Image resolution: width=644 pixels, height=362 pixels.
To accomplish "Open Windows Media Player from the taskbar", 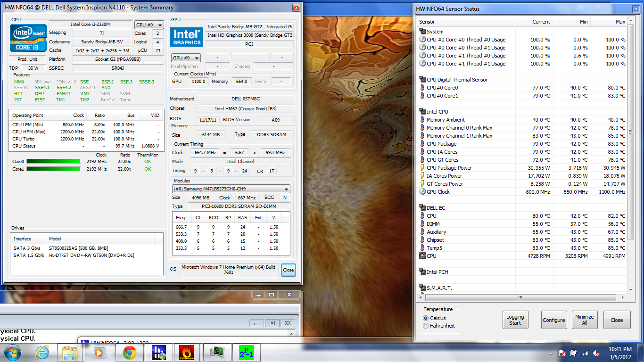I will 99,353.
